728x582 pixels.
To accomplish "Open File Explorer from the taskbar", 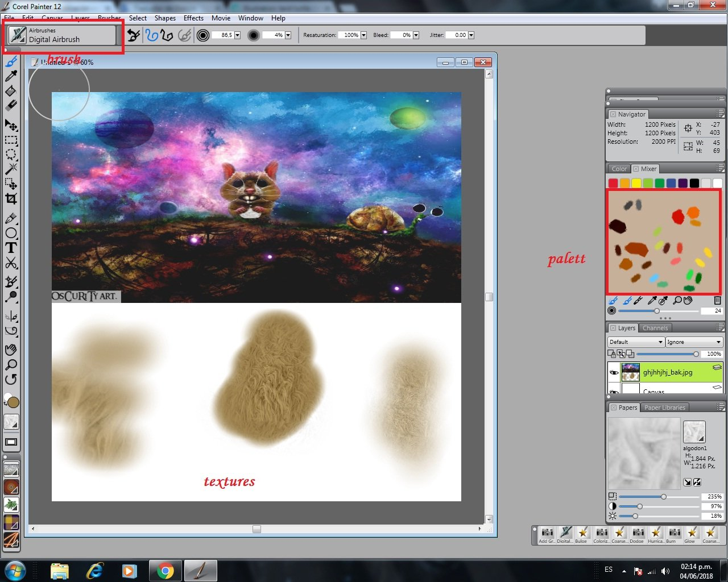I will [x=60, y=571].
